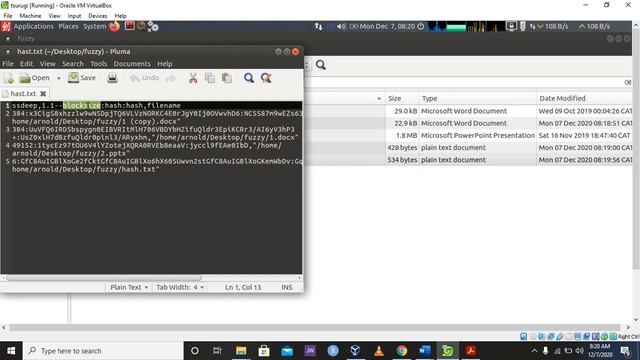Image resolution: width=640 pixels, height=360 pixels.
Task: Click the gears launcher icon in the panel
Action: point(153,27)
